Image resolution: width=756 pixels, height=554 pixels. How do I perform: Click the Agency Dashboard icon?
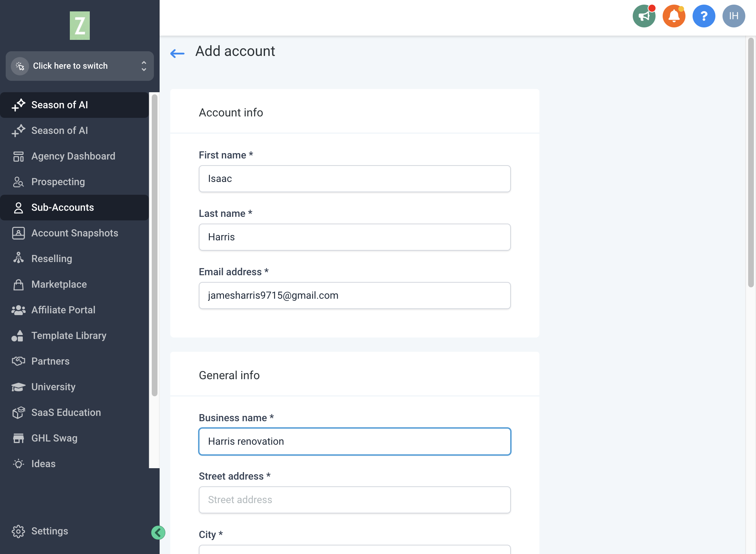[18, 156]
